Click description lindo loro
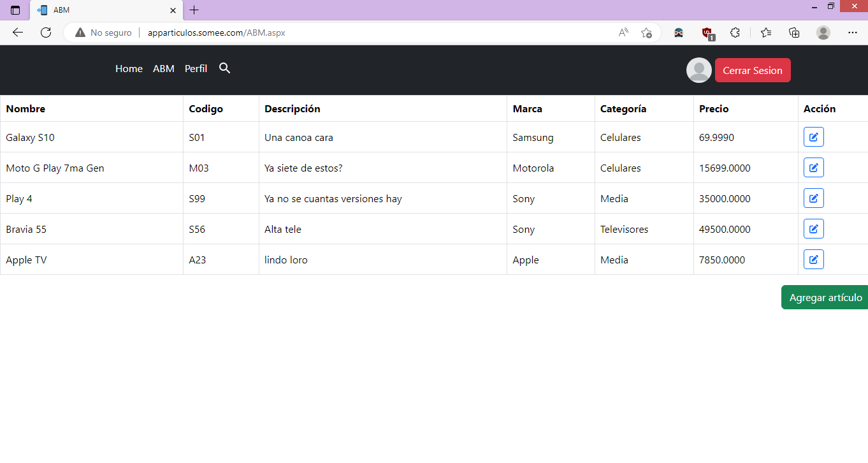This screenshot has height=463, width=868. [x=286, y=260]
